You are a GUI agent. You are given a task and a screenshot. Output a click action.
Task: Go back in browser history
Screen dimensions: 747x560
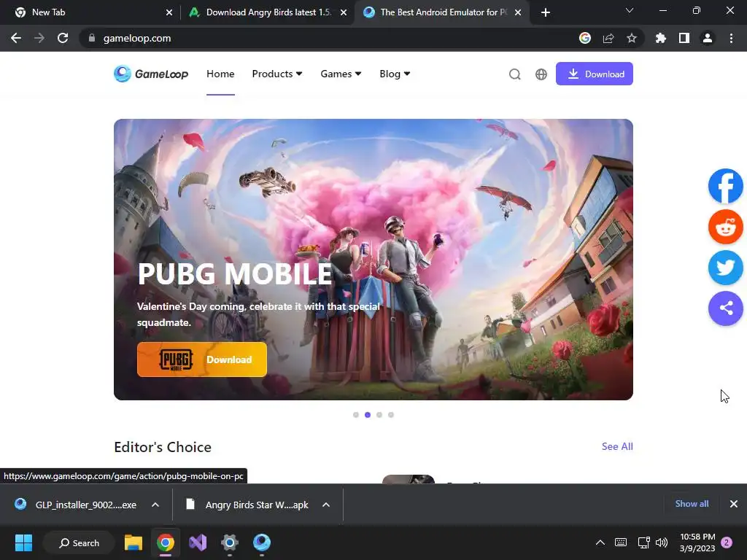tap(16, 38)
